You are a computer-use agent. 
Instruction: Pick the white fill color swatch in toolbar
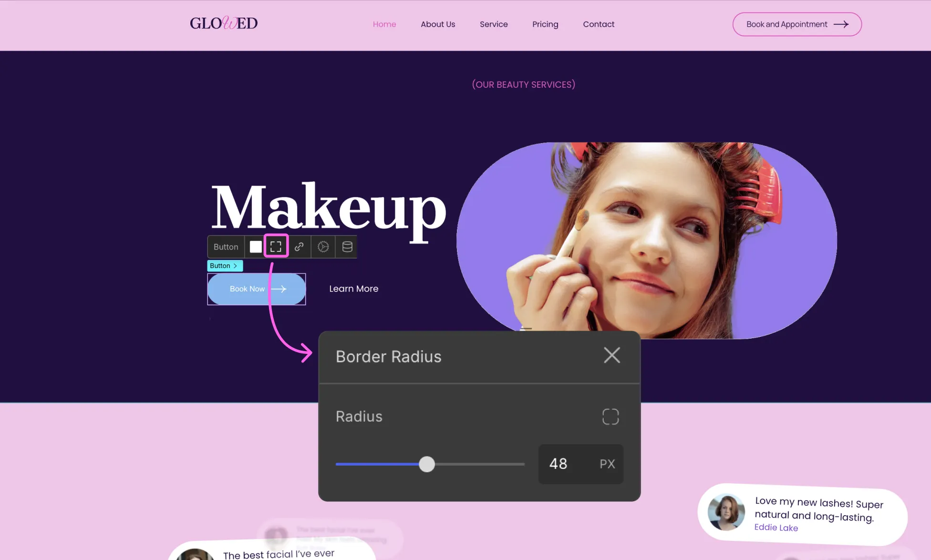tap(256, 247)
